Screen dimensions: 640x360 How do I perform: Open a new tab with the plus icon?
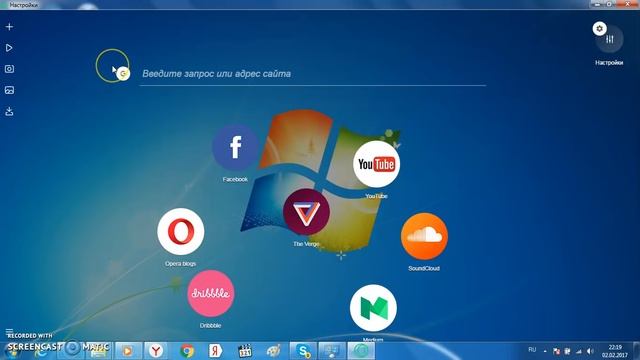tap(9, 27)
